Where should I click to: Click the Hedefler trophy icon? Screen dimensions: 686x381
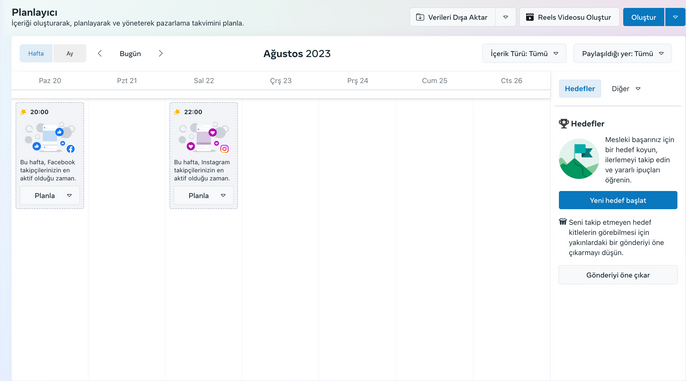564,123
